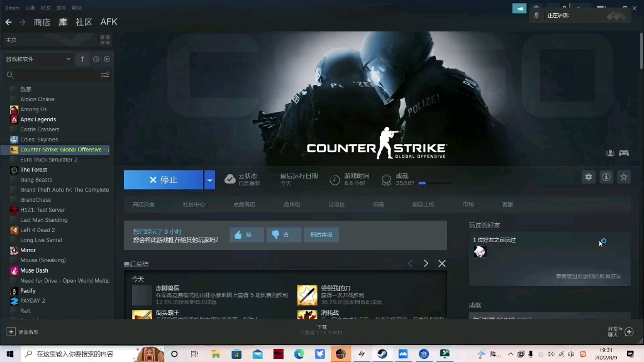Open the library filter icon in search bar
This screenshot has height=362, width=644.
(105, 74)
